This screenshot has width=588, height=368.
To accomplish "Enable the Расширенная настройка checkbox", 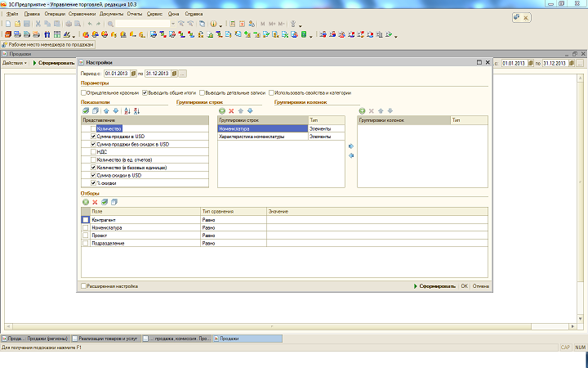I will pyautogui.click(x=84, y=286).
